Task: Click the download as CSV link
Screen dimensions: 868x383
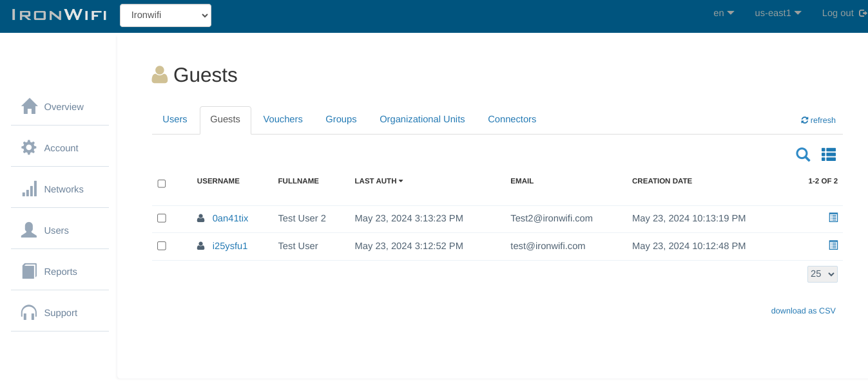Action: pos(803,310)
